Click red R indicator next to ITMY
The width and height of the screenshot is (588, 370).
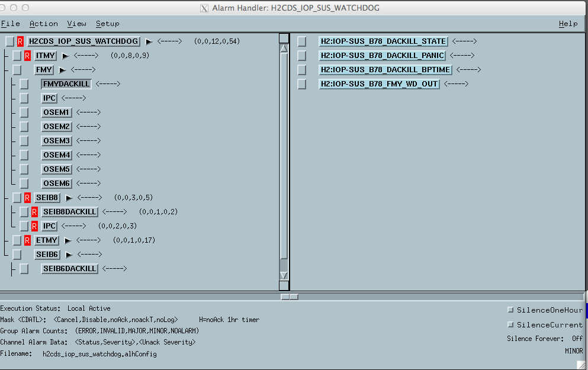27,56
